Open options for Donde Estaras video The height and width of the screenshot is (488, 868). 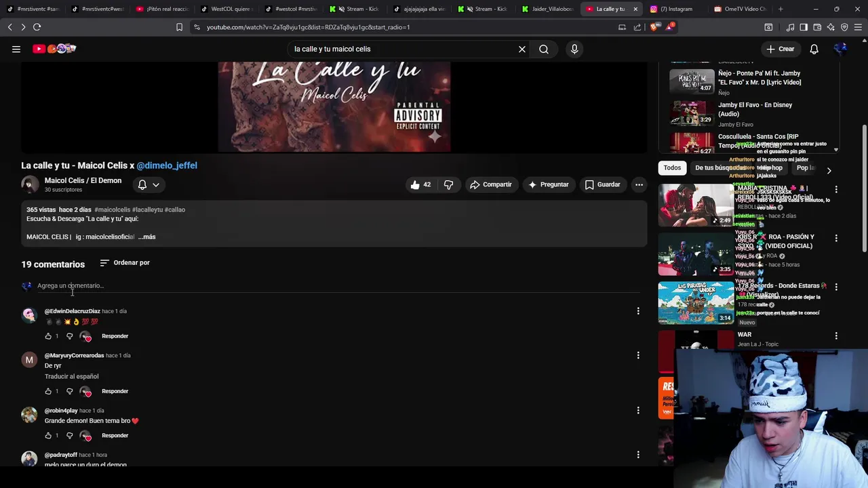[x=836, y=287]
